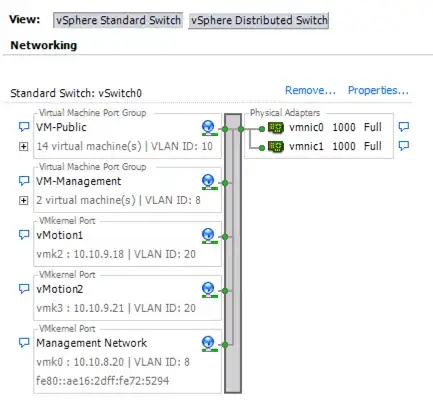
Task: Click the globe network icon in Management Network
Action: pos(209,344)
